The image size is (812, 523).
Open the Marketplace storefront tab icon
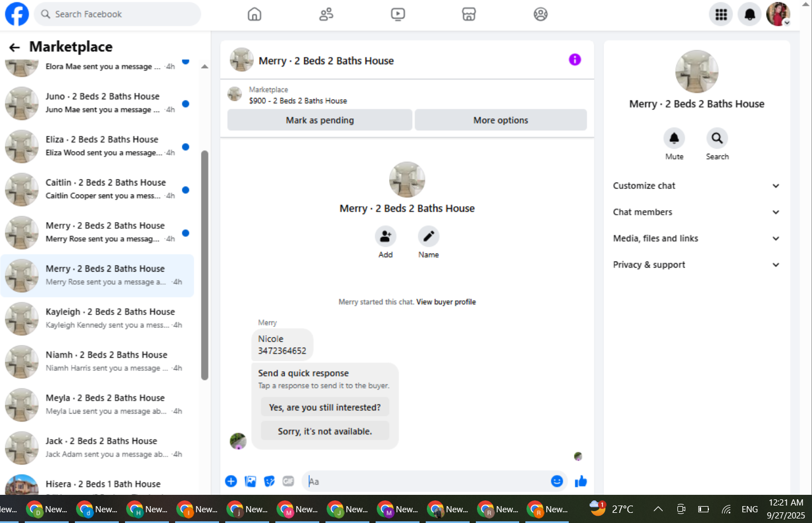[x=469, y=14]
